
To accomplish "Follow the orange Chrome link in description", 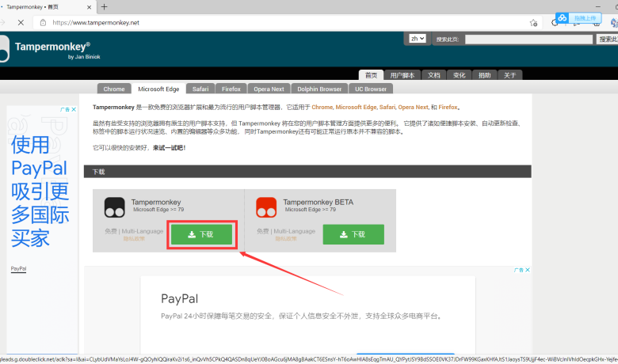I will tap(322, 107).
